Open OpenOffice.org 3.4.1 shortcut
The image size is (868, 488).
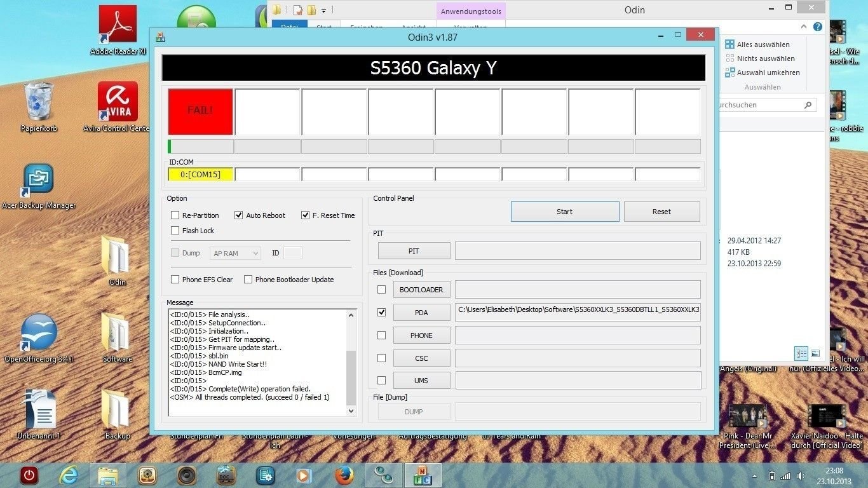click(39, 337)
